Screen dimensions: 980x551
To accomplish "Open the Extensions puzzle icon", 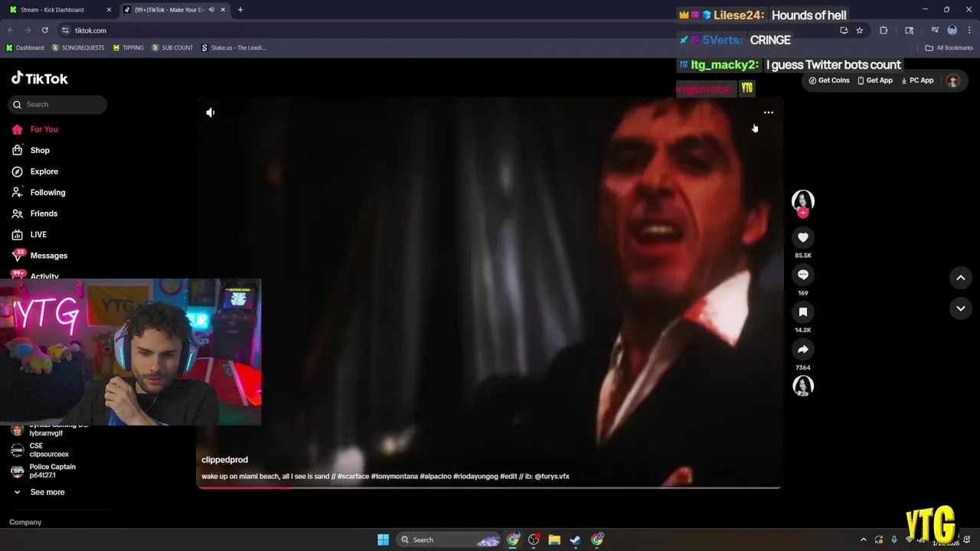I will click(884, 31).
